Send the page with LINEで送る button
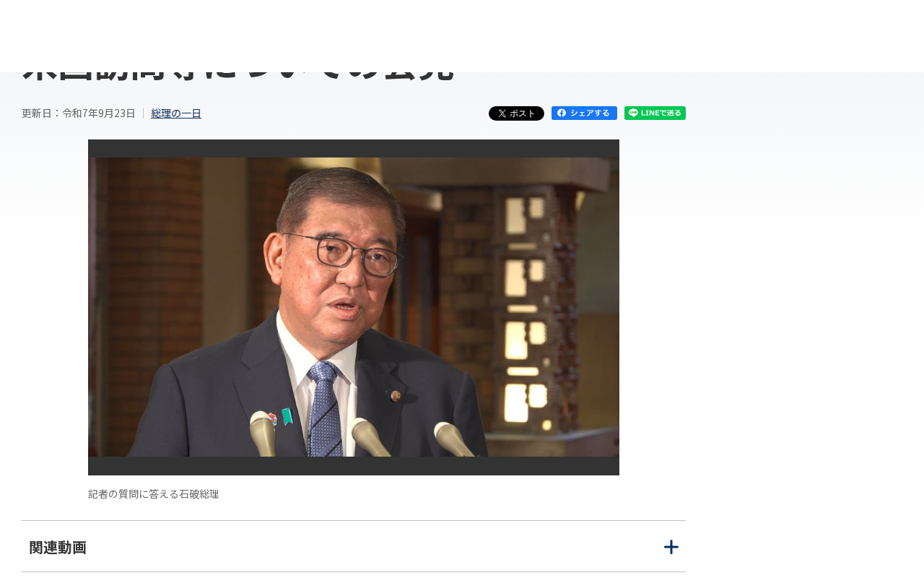Image resolution: width=924 pixels, height=578 pixels. 655,113
